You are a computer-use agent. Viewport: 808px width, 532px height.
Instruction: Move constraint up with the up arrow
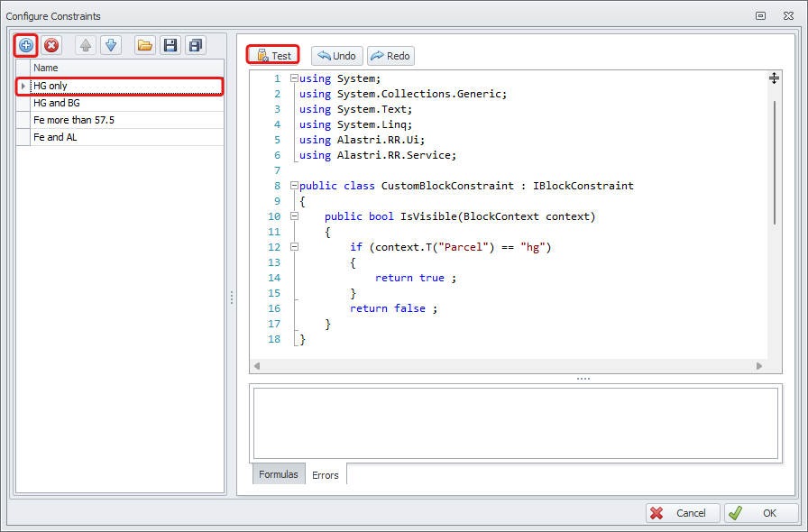point(86,45)
